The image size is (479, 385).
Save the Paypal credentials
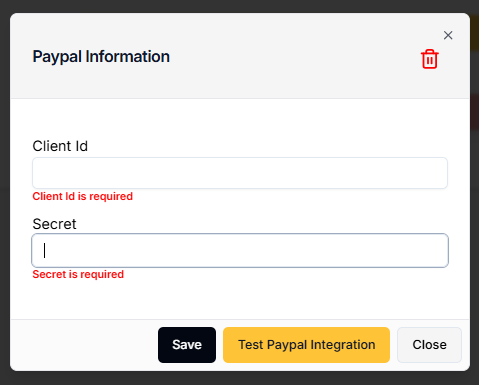tap(187, 345)
